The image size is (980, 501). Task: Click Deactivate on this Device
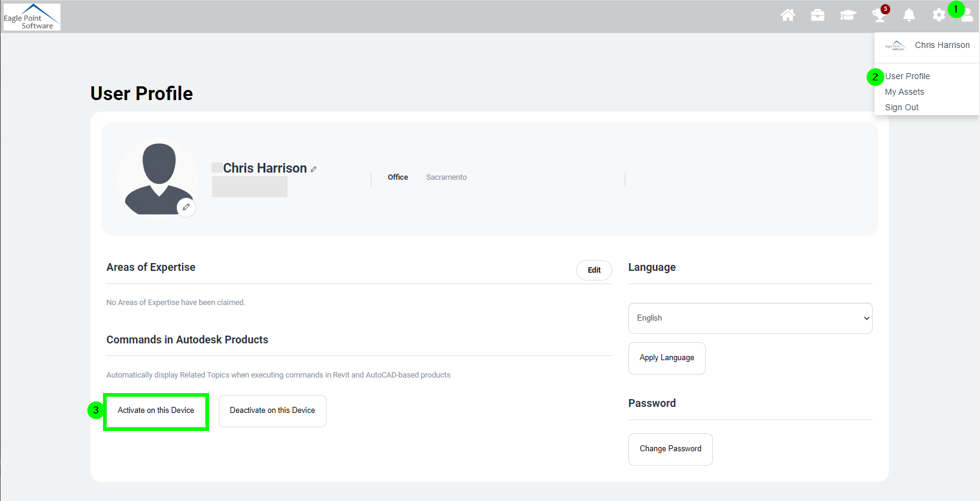tap(272, 411)
